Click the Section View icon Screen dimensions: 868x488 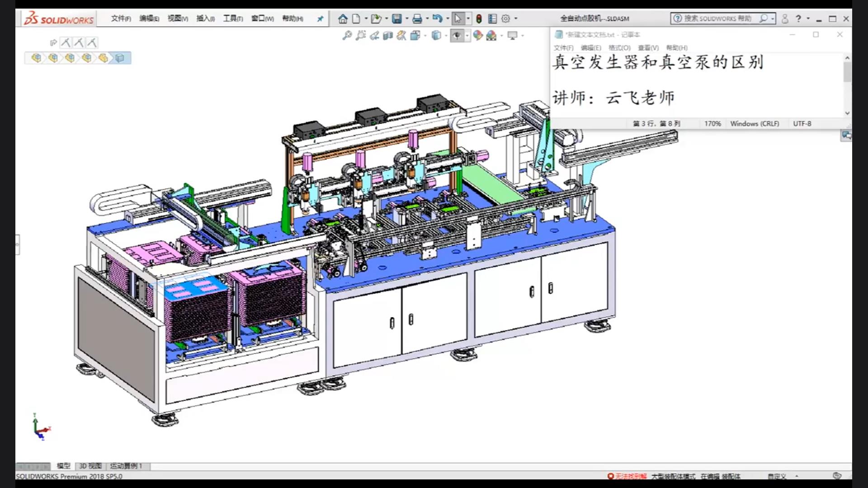[x=387, y=35]
